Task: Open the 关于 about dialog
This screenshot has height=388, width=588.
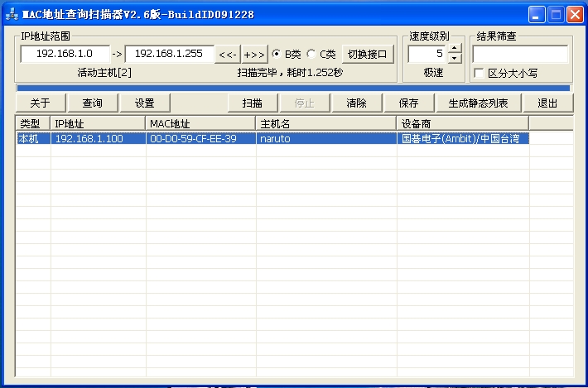Action: [x=41, y=103]
